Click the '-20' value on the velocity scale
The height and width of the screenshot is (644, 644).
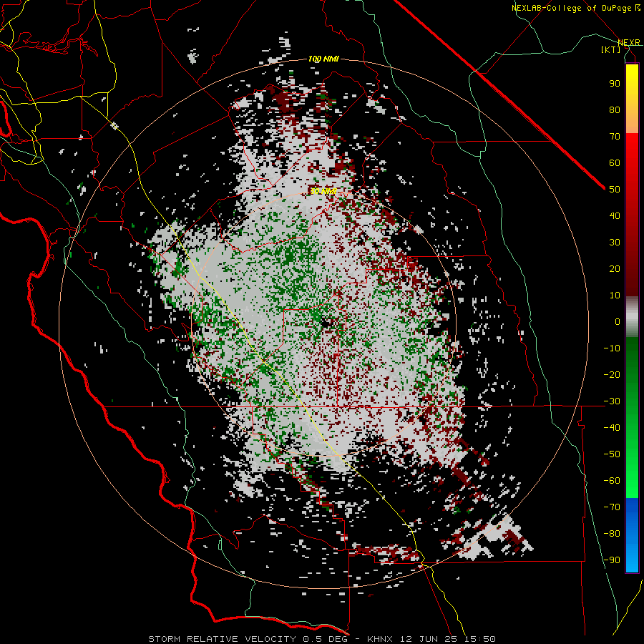point(612,374)
